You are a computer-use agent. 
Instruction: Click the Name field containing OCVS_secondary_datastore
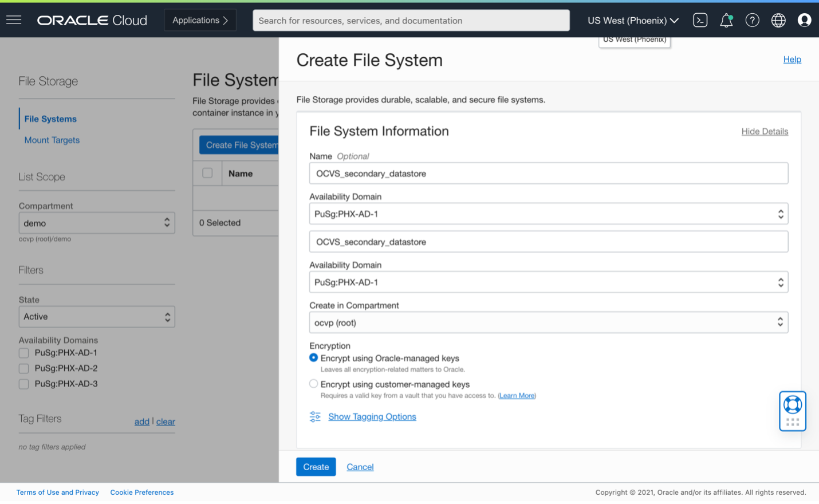(x=548, y=173)
